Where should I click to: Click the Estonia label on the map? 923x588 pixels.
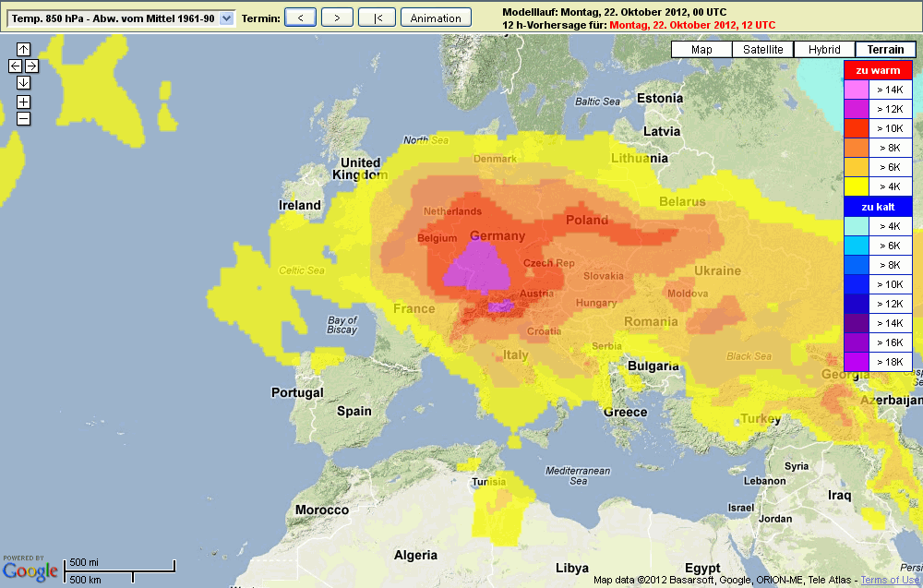(660, 98)
